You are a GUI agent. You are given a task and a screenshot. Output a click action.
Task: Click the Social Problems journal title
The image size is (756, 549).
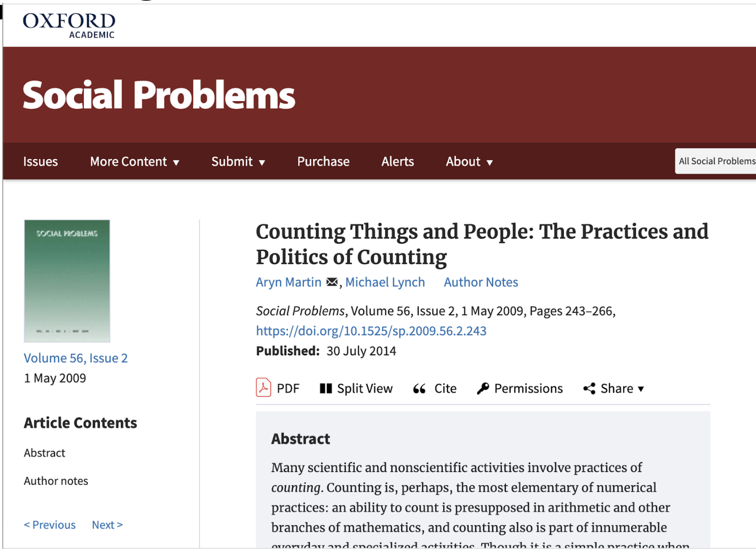[159, 95]
